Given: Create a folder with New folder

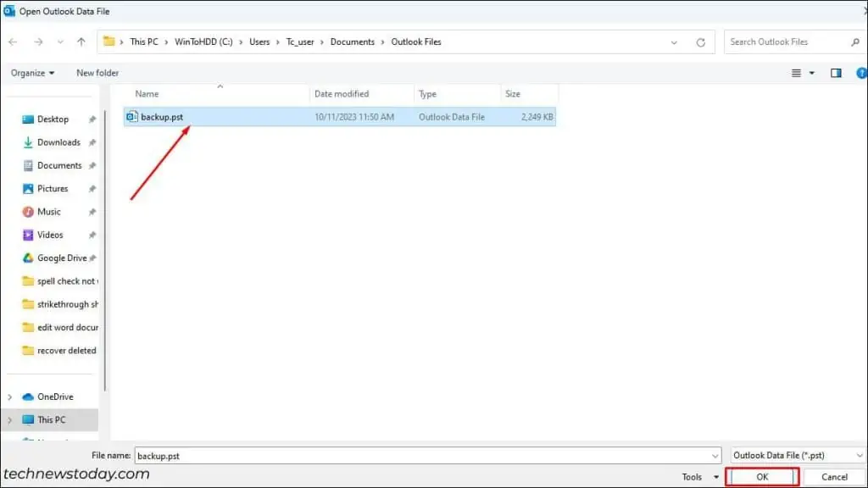Looking at the screenshot, I should [96, 73].
